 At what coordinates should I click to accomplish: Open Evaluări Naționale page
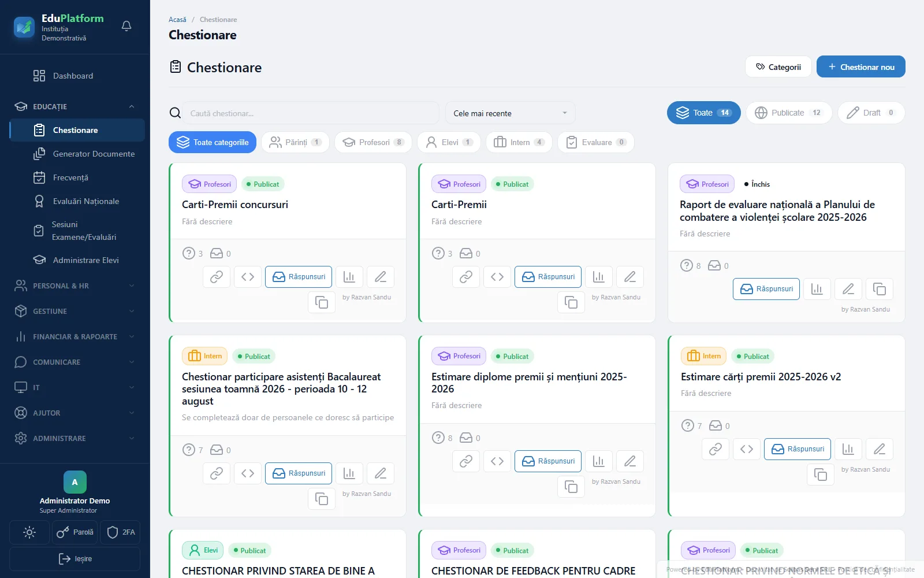point(77,201)
